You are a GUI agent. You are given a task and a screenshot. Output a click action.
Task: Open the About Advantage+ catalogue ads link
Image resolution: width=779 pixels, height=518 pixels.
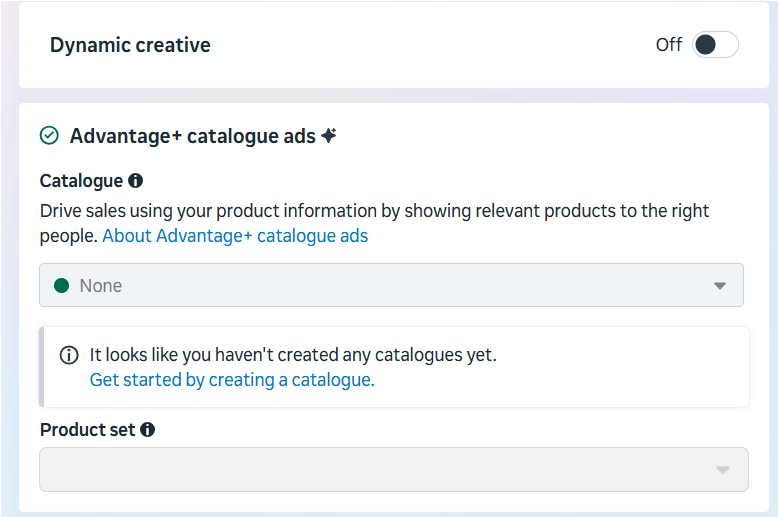[235, 236]
